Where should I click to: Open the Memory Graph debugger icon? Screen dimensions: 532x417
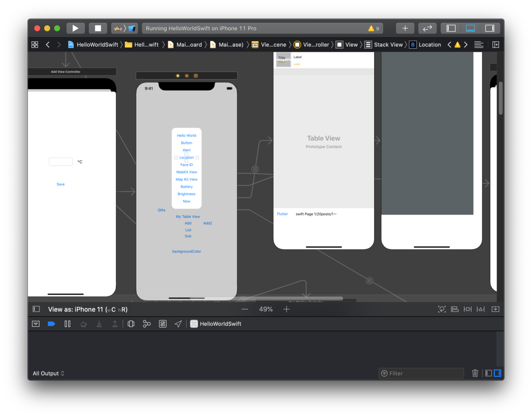coord(147,323)
